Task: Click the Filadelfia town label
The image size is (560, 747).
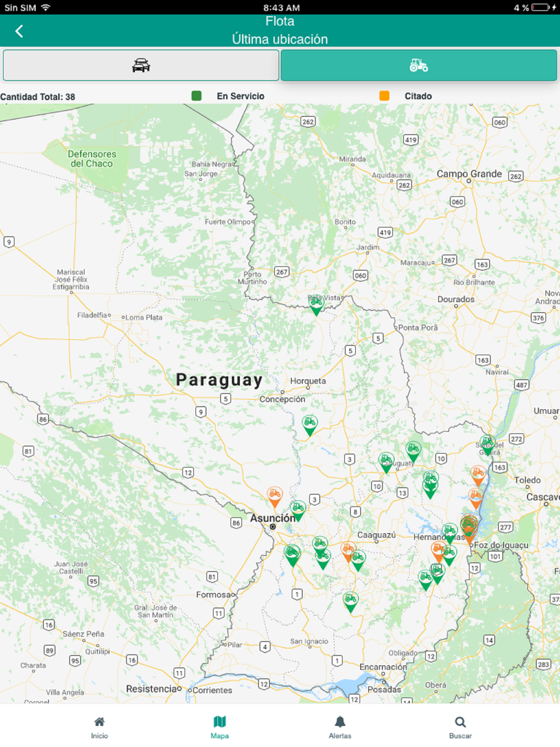Action: (92, 315)
